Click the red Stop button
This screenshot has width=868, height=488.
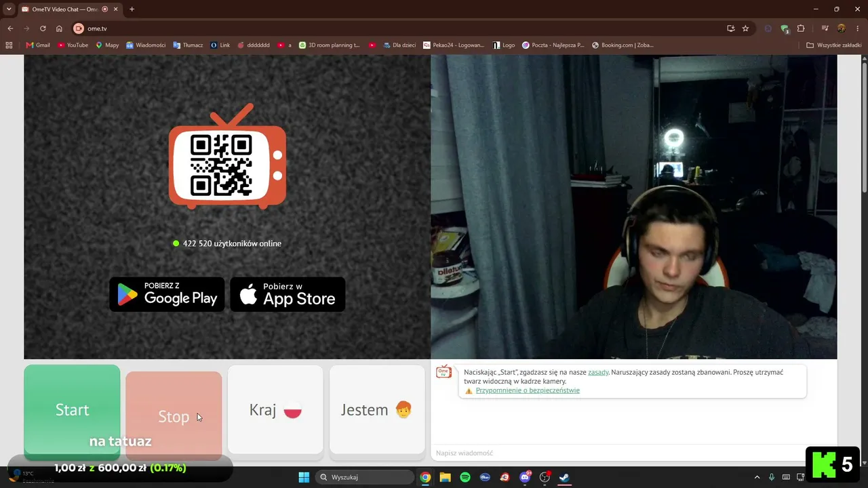pos(174,415)
